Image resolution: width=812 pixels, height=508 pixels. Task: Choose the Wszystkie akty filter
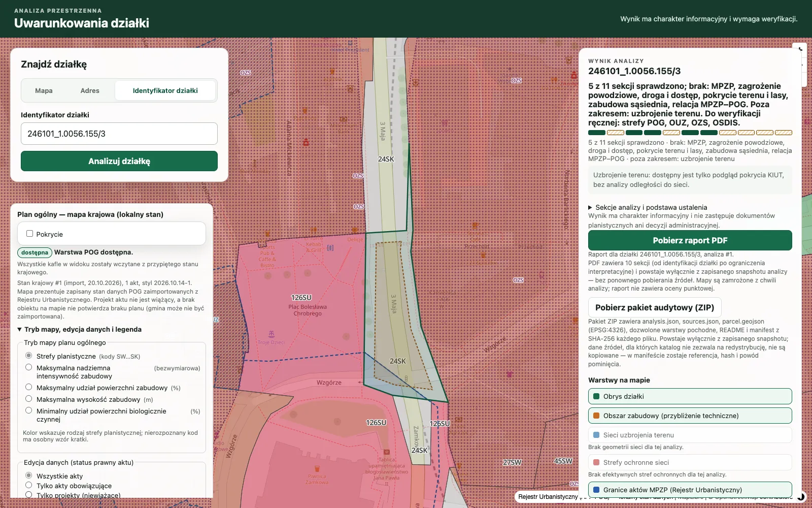click(29, 475)
